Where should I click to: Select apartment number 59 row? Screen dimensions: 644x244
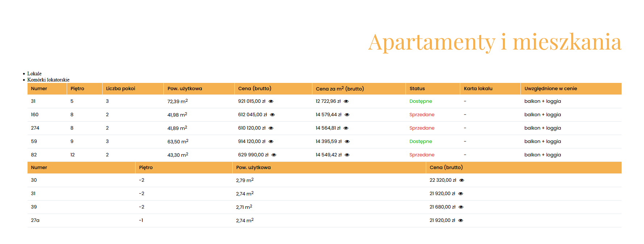(34, 142)
